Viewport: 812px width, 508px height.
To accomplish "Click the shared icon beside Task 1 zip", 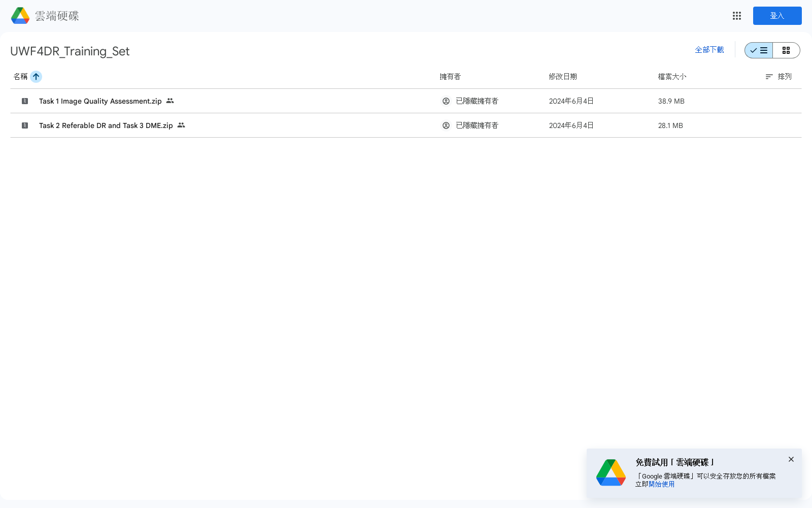I will [170, 101].
